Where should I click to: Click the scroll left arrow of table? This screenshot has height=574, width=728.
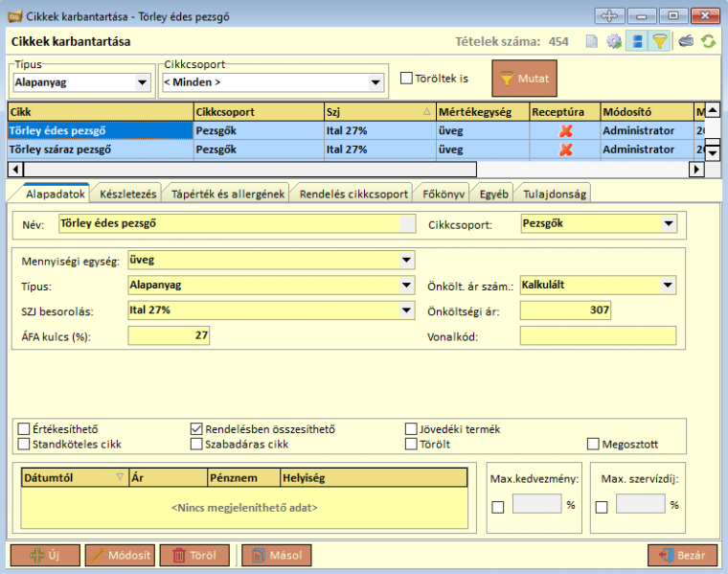pos(15,169)
